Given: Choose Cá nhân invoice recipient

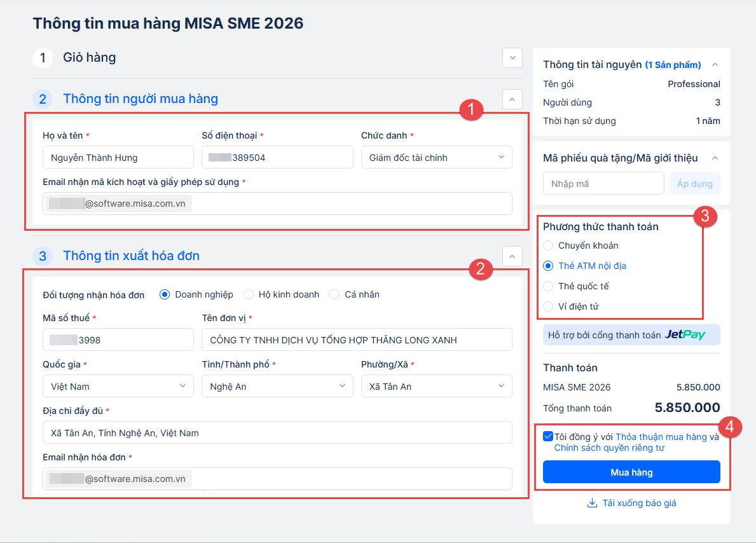Looking at the screenshot, I should [x=335, y=294].
